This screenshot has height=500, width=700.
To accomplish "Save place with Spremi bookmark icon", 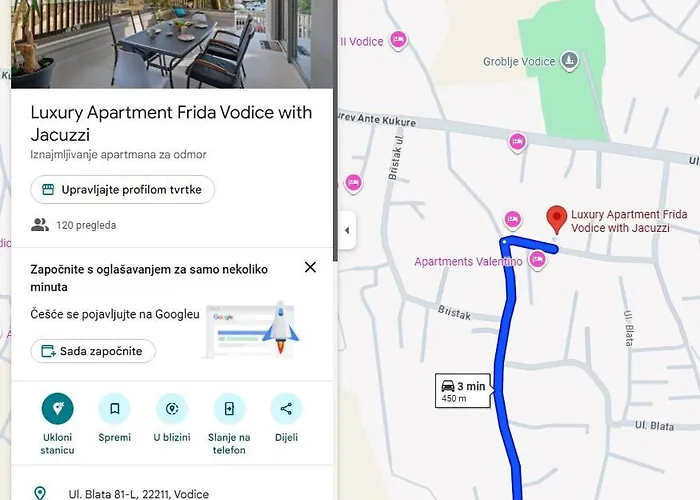I will [x=115, y=408].
